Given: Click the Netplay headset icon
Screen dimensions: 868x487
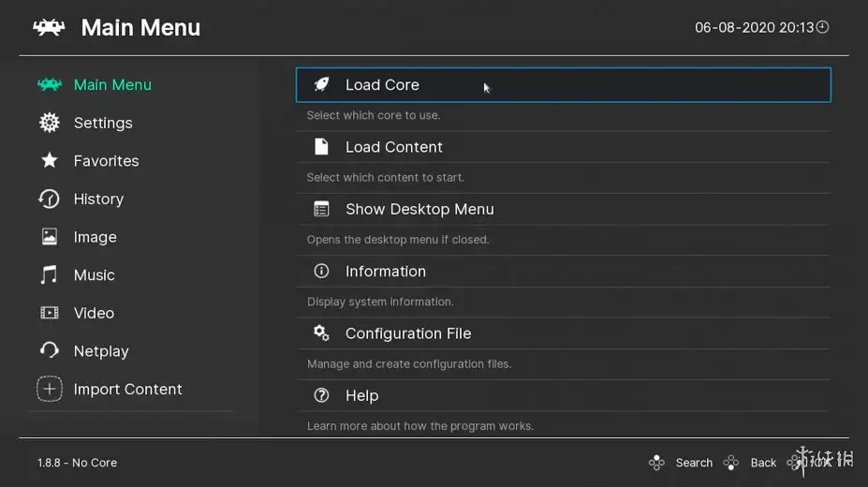Looking at the screenshot, I should pos(50,350).
